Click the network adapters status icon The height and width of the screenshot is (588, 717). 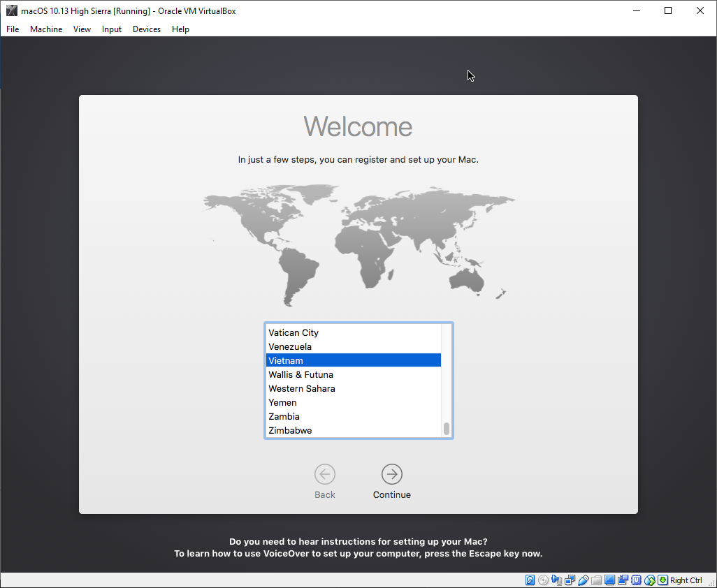point(570,580)
